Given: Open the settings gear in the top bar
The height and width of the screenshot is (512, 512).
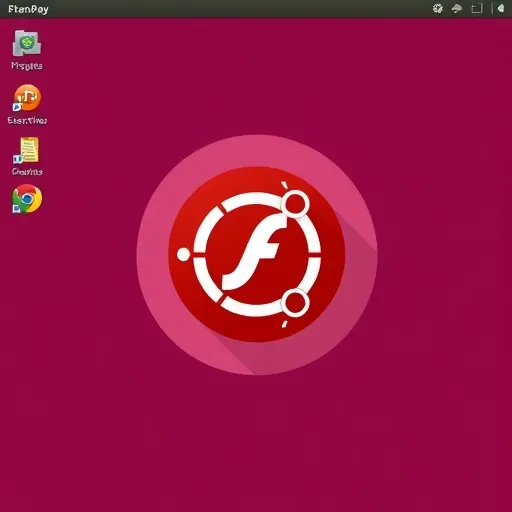Looking at the screenshot, I should [438, 8].
